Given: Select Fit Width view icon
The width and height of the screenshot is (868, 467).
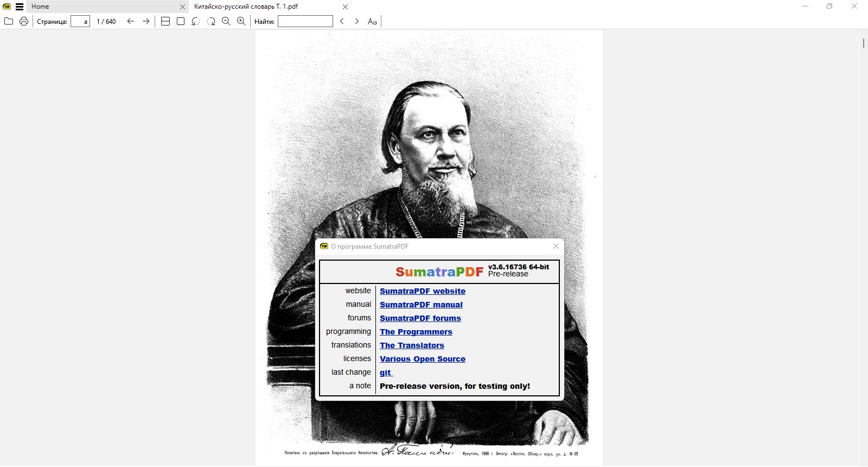Looking at the screenshot, I should [165, 21].
